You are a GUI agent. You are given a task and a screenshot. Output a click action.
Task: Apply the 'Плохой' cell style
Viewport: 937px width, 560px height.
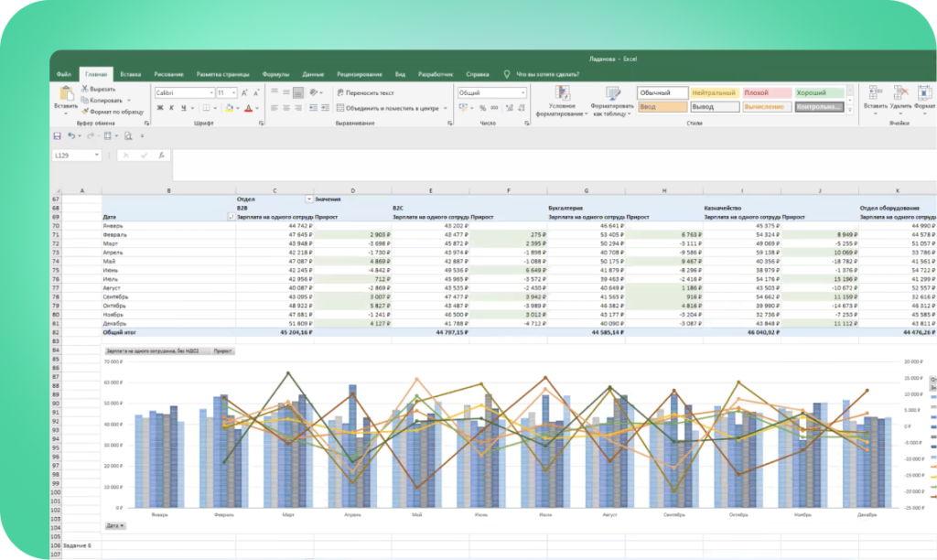[767, 92]
